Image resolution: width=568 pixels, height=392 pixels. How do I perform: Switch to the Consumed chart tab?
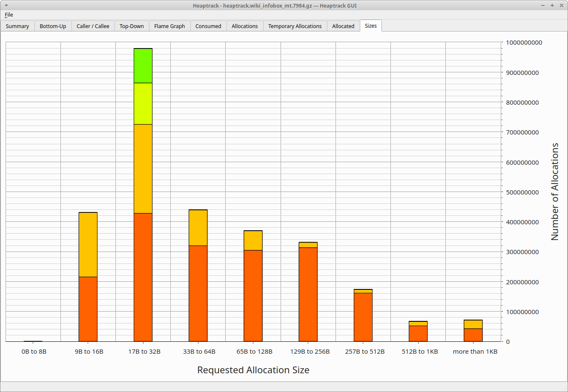point(208,26)
